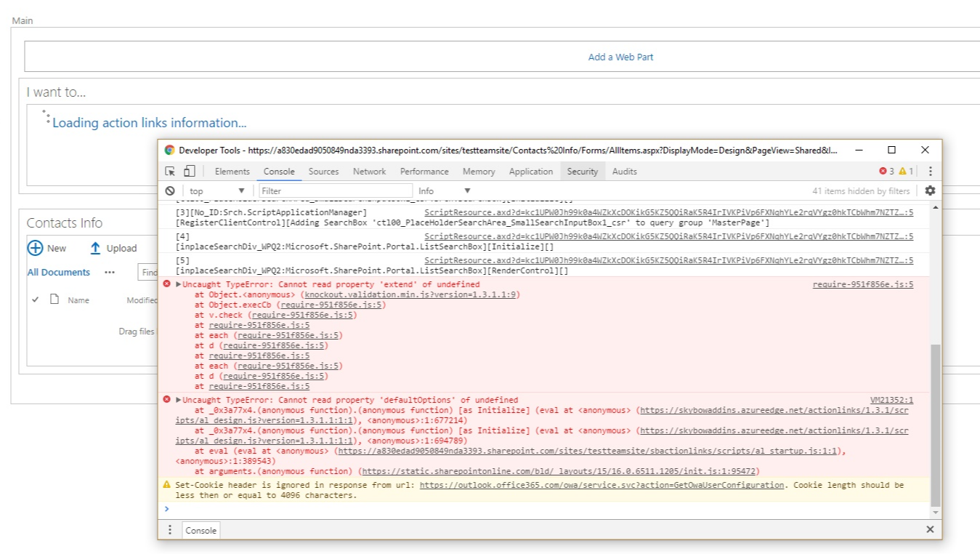
Task: Open the static.sharepointonline.com init.js link
Action: pos(558,471)
